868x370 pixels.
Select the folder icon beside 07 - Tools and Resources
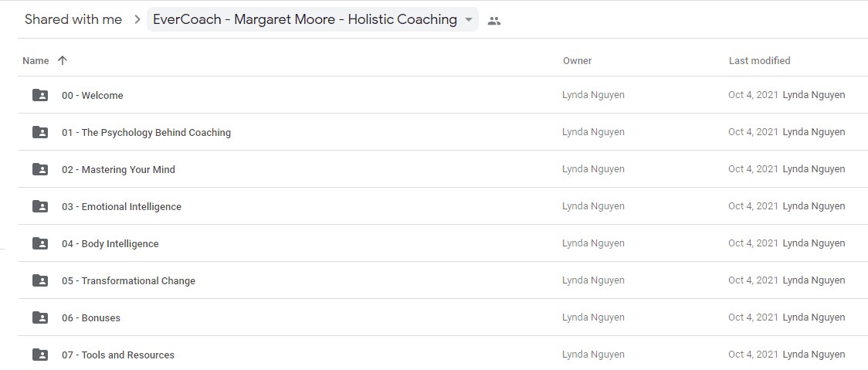pyautogui.click(x=40, y=355)
